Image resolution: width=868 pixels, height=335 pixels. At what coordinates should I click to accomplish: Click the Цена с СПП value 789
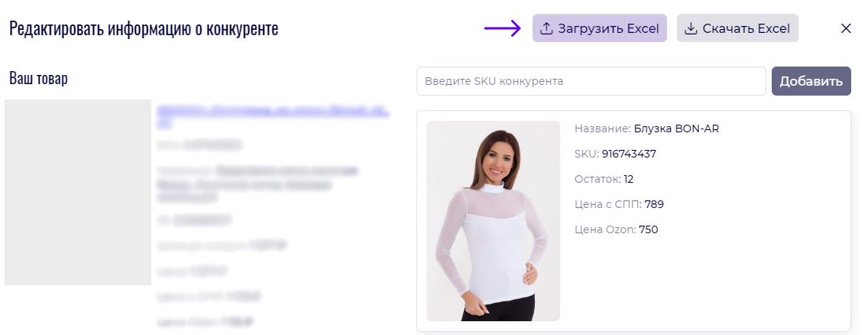point(654,204)
